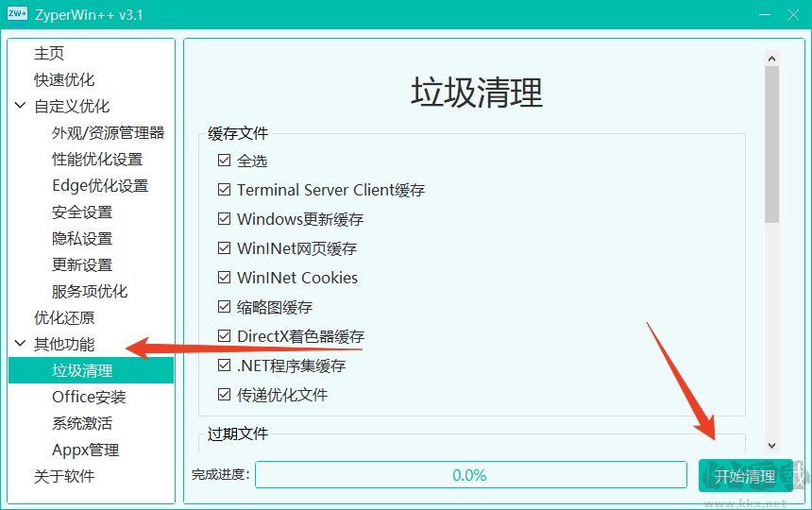Select 自定义优化 label in sidebar
The image size is (812, 510).
(72, 106)
